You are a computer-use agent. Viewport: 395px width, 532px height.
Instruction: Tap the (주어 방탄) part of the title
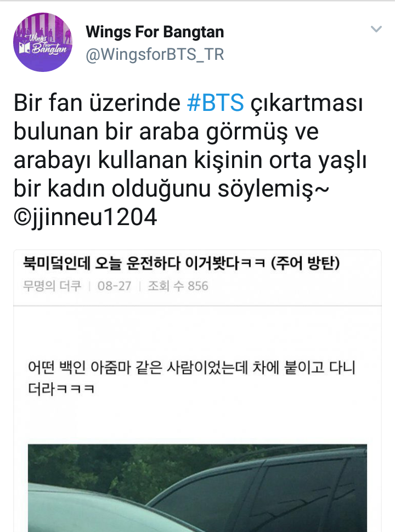(306, 264)
